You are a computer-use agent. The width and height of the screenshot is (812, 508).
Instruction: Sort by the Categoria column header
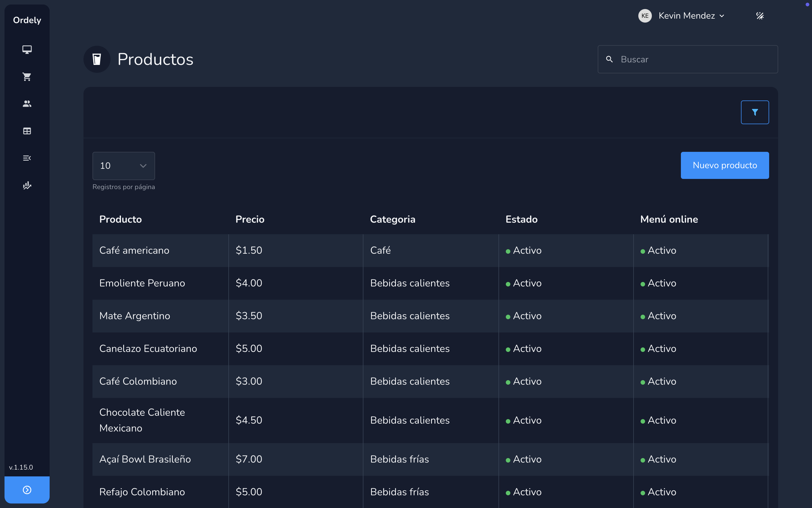pos(392,219)
